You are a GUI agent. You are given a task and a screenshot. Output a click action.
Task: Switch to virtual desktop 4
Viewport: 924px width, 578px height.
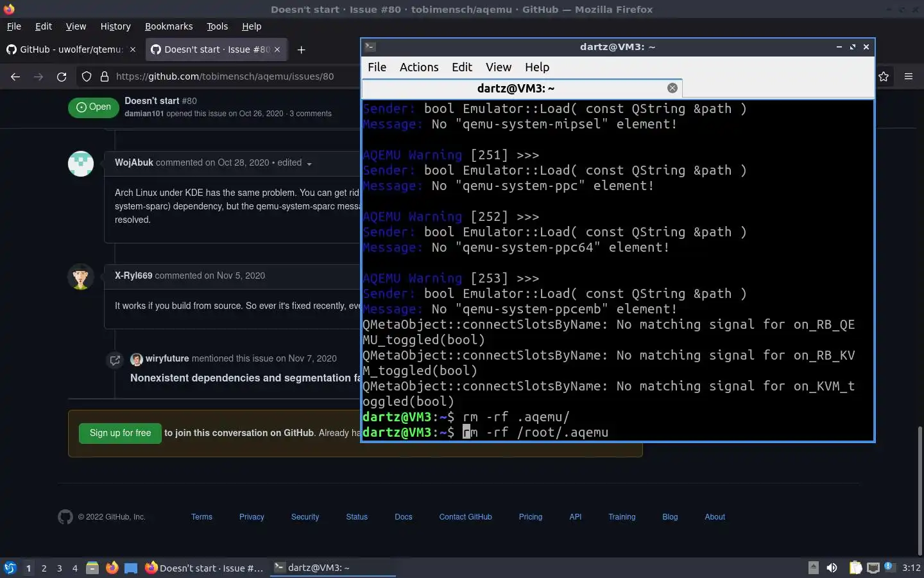coord(74,568)
